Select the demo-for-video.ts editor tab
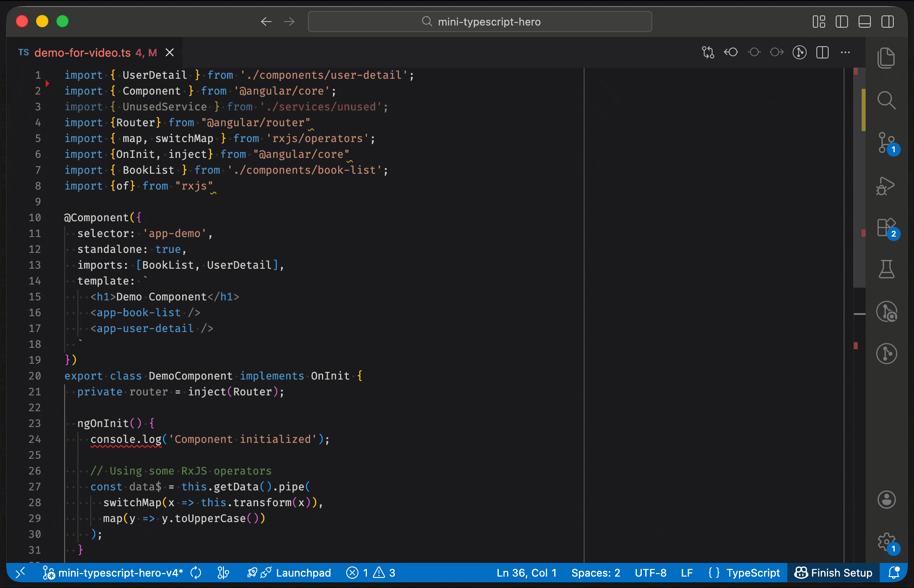The image size is (914, 588). tap(82, 53)
